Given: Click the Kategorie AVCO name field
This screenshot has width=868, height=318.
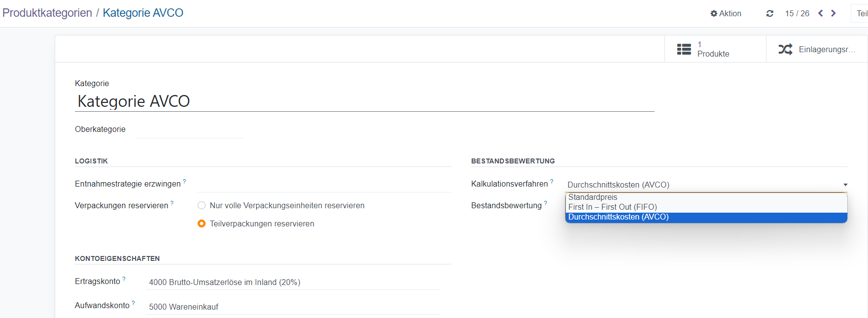Looking at the screenshot, I should (365, 101).
